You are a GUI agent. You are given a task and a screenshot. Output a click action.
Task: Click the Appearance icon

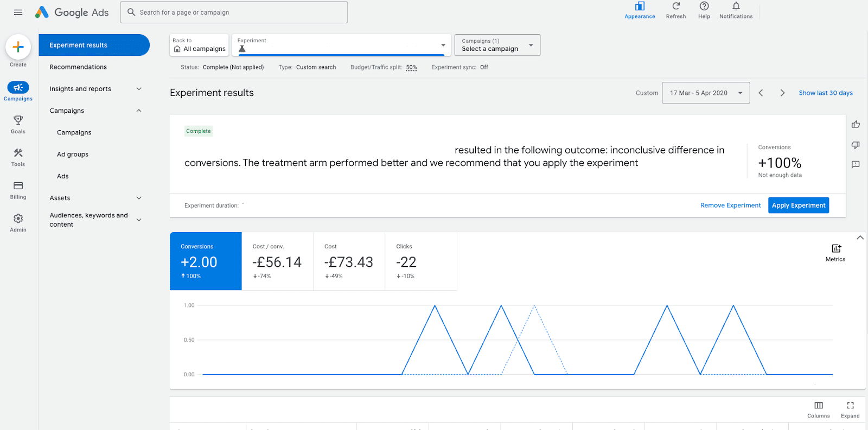click(640, 6)
